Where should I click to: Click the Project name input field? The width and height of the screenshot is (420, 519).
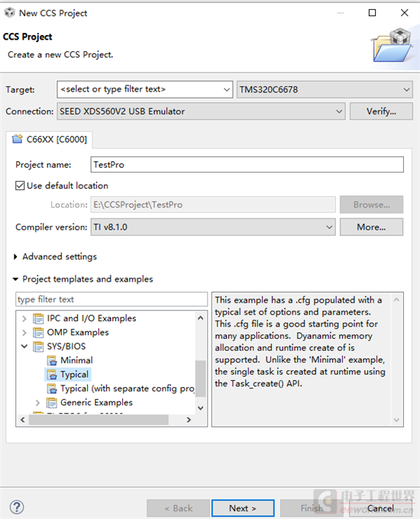coord(247,165)
